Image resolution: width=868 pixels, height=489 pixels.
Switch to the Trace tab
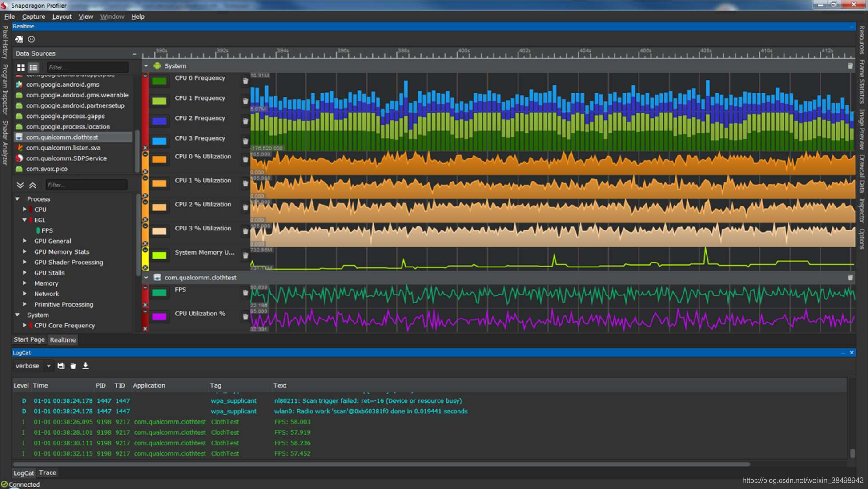click(x=48, y=473)
